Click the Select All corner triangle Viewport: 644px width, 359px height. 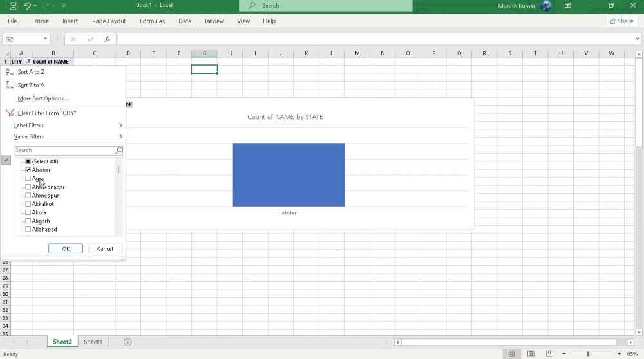[x=6, y=53]
